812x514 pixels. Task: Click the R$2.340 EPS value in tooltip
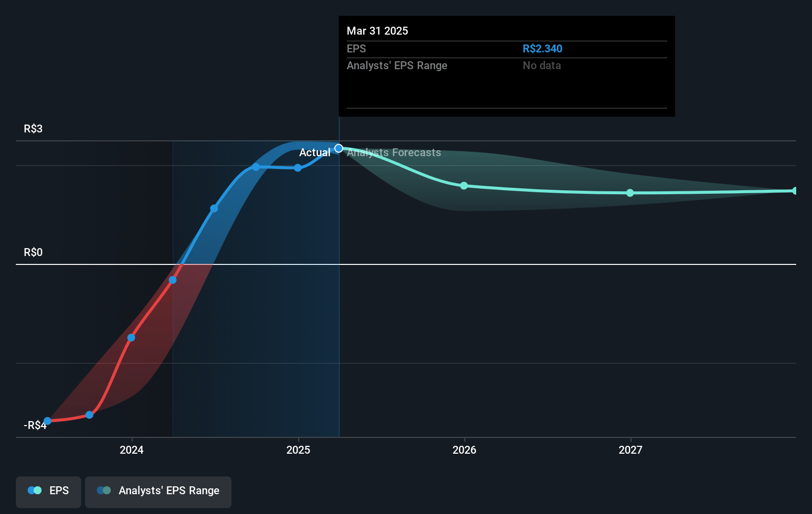point(542,48)
